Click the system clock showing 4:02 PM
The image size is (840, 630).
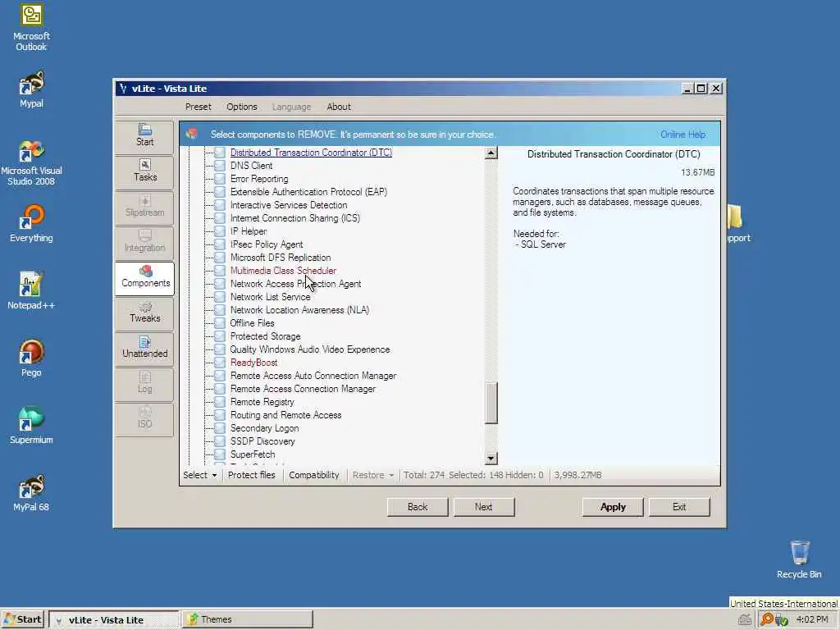click(x=812, y=619)
